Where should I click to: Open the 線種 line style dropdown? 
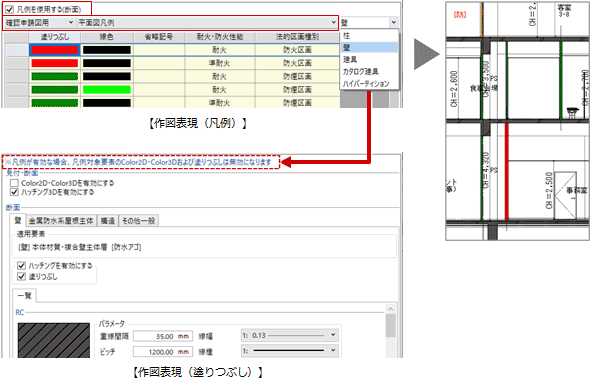click(289, 351)
